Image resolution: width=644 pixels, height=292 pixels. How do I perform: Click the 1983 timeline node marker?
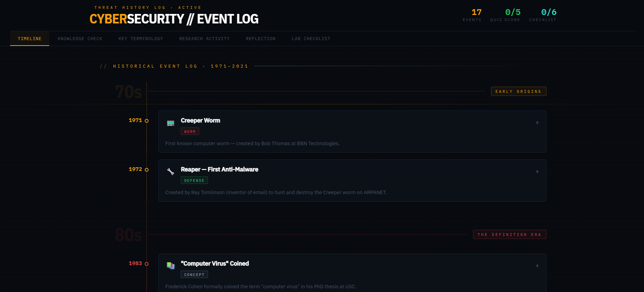(x=146, y=263)
